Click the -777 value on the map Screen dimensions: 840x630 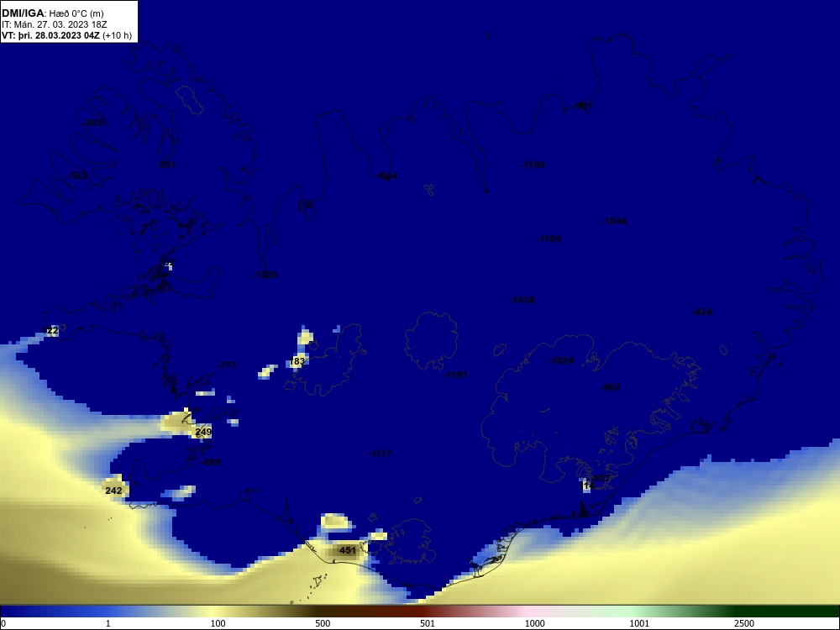(x=227, y=365)
